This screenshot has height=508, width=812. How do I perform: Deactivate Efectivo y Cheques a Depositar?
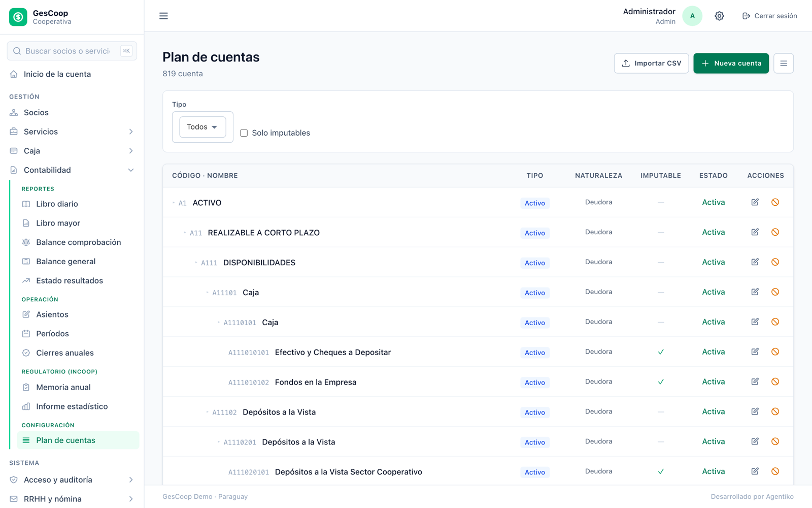click(775, 352)
